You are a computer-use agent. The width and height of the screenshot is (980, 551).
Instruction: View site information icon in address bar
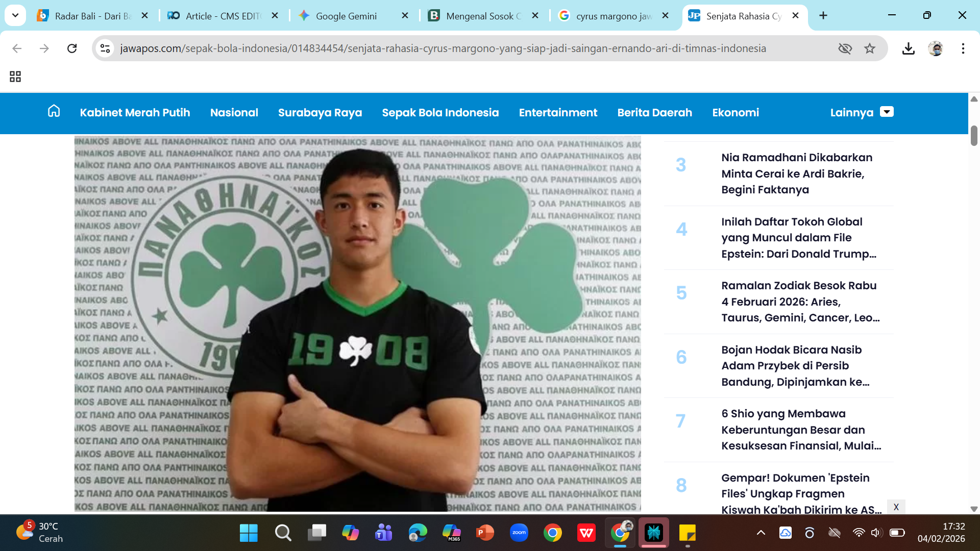(105, 48)
